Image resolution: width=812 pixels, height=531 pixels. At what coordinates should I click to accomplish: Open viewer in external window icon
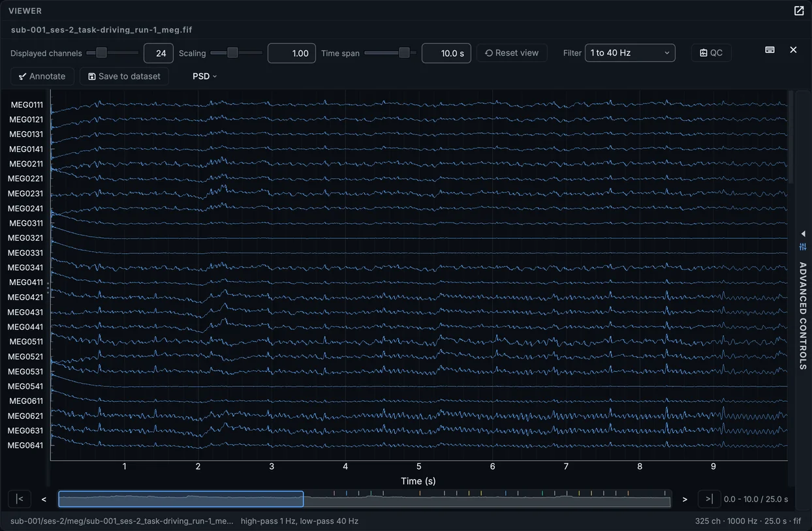[x=799, y=10]
